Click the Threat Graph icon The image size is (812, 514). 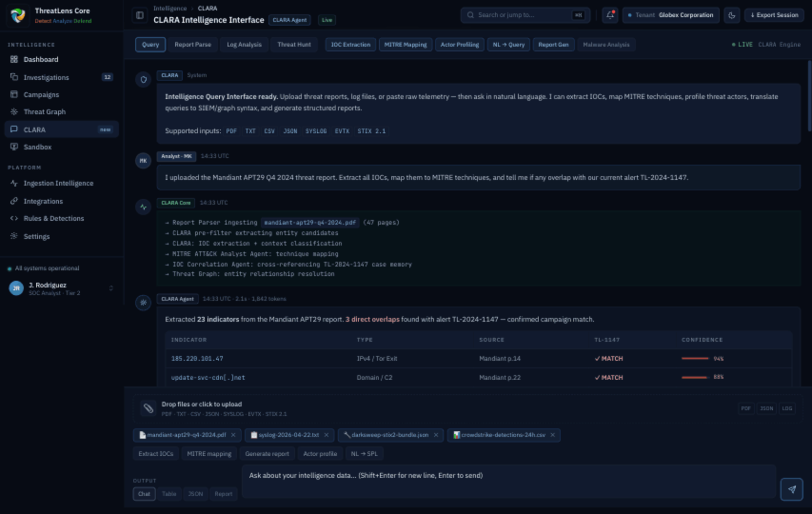click(x=14, y=111)
